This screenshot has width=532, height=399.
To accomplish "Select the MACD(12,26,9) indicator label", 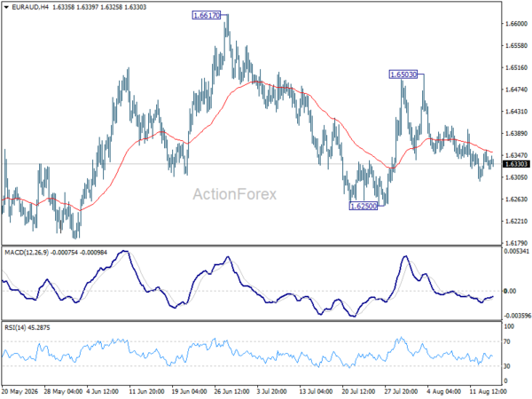I will [27, 253].
